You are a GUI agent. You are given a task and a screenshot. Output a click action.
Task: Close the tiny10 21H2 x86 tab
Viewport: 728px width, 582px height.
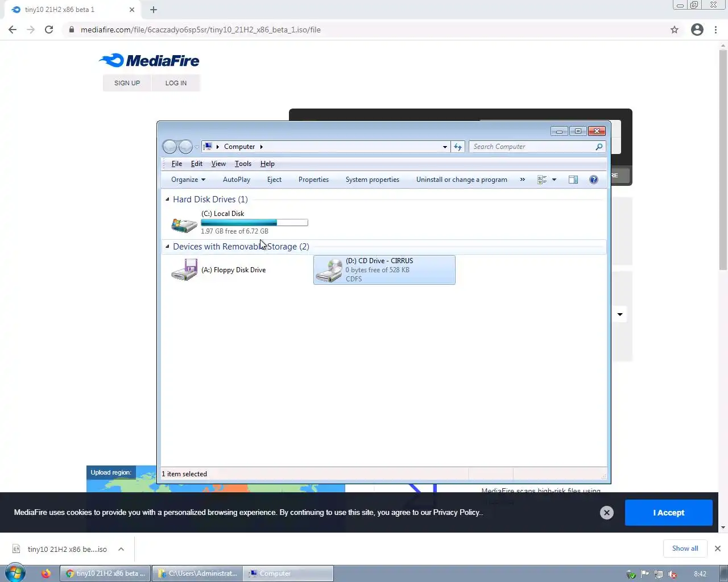[x=132, y=10]
